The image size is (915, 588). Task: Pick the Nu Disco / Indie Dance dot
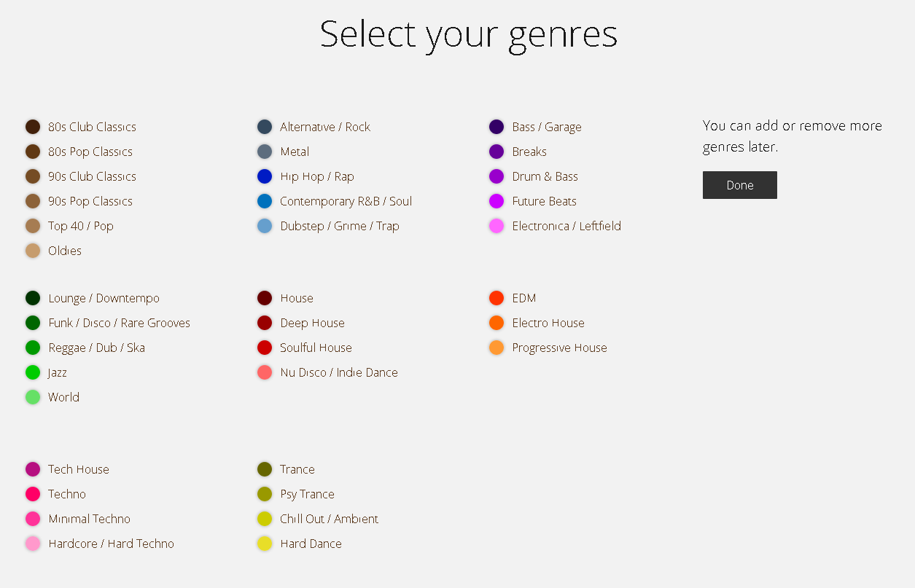click(265, 372)
